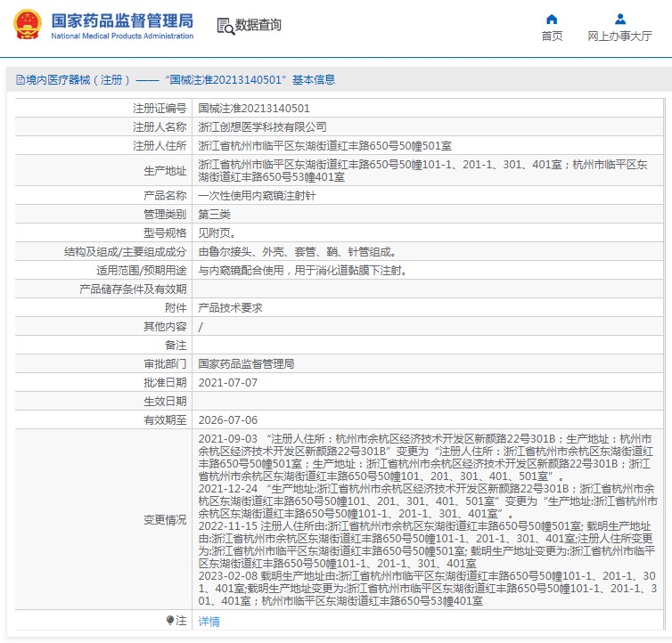Viewport: 672px width, 643px height.
Task: Open the 详情 link
Action: click(209, 621)
